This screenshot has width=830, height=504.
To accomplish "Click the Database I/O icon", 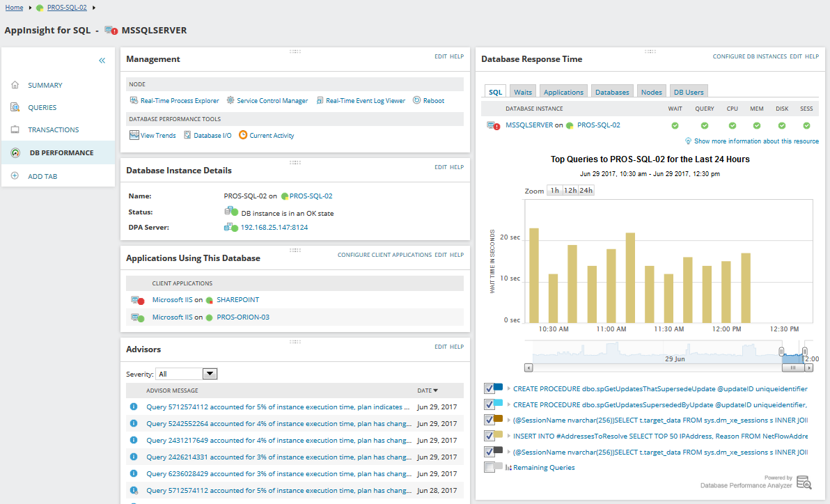I will 187,135.
